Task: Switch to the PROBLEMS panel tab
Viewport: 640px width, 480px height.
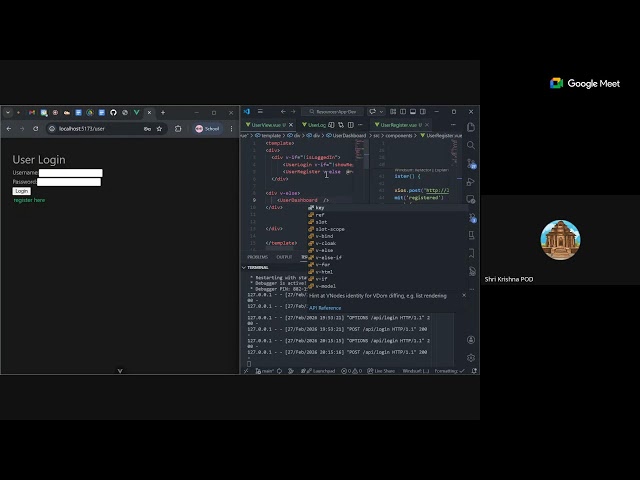Action: click(258, 257)
